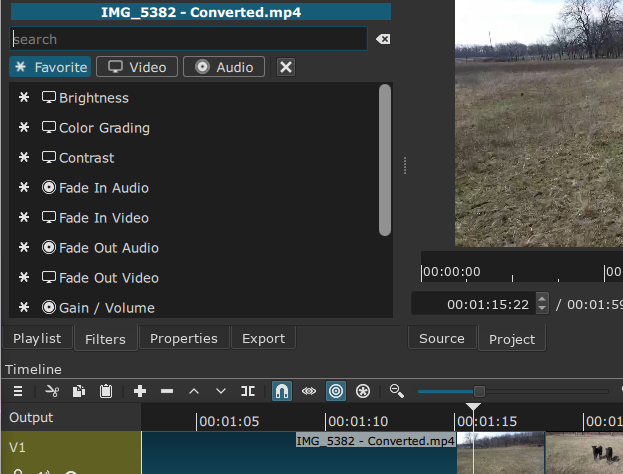Unfavorite Fade Out Audio via its star

[24, 247]
